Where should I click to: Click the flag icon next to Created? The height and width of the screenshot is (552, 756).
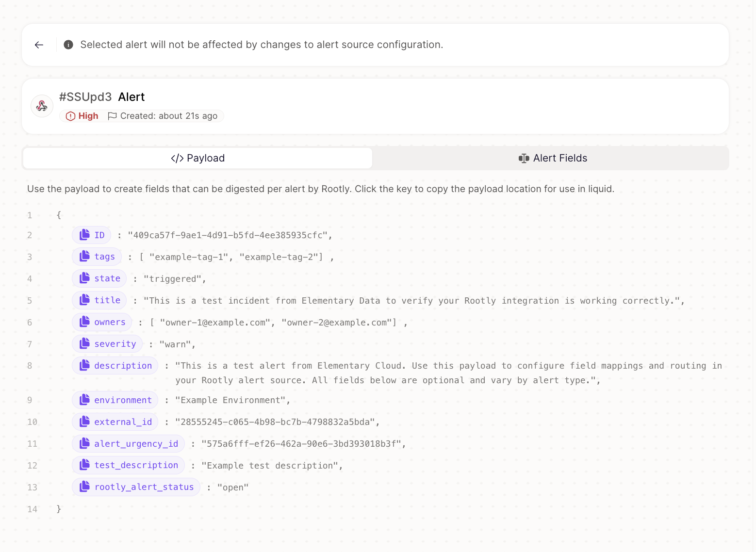tap(112, 116)
